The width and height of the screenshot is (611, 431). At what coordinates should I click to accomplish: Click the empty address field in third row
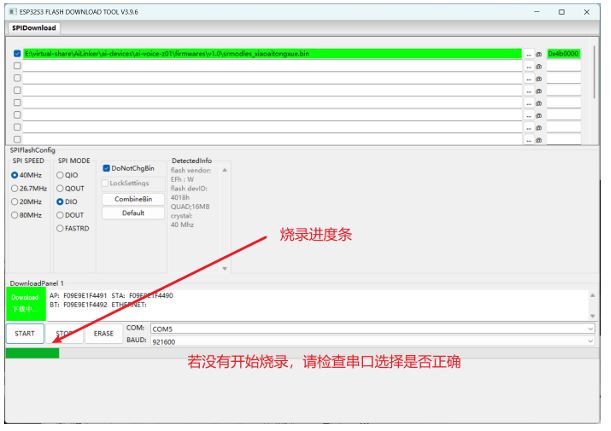(563, 78)
